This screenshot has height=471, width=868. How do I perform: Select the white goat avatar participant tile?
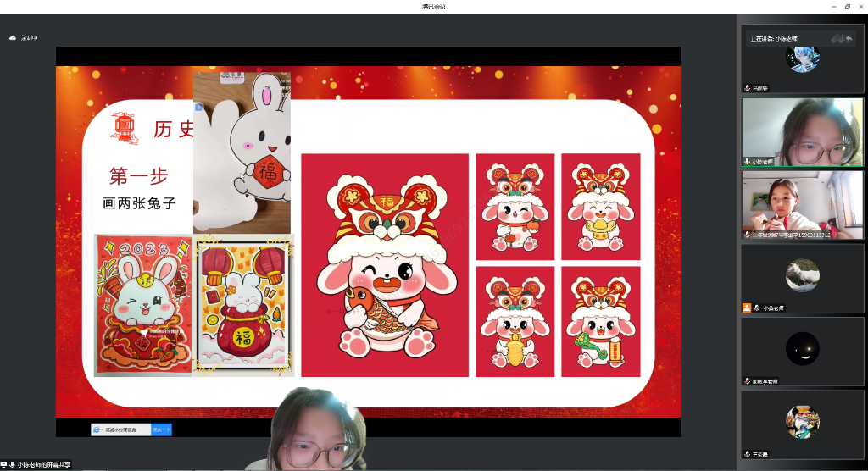[x=802, y=275]
